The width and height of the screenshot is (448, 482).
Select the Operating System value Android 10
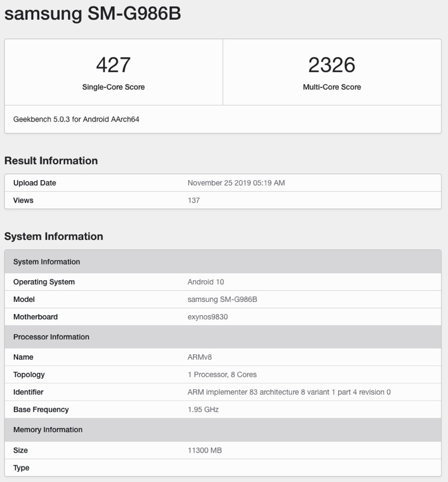click(206, 282)
